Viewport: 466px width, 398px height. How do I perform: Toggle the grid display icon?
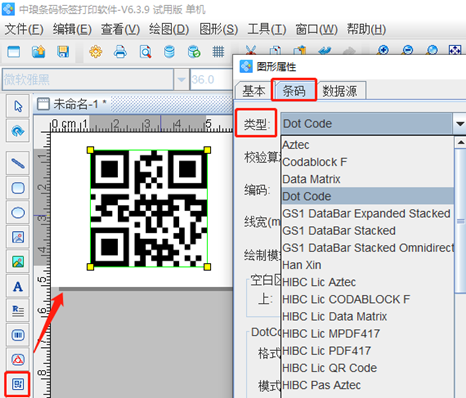218,52
